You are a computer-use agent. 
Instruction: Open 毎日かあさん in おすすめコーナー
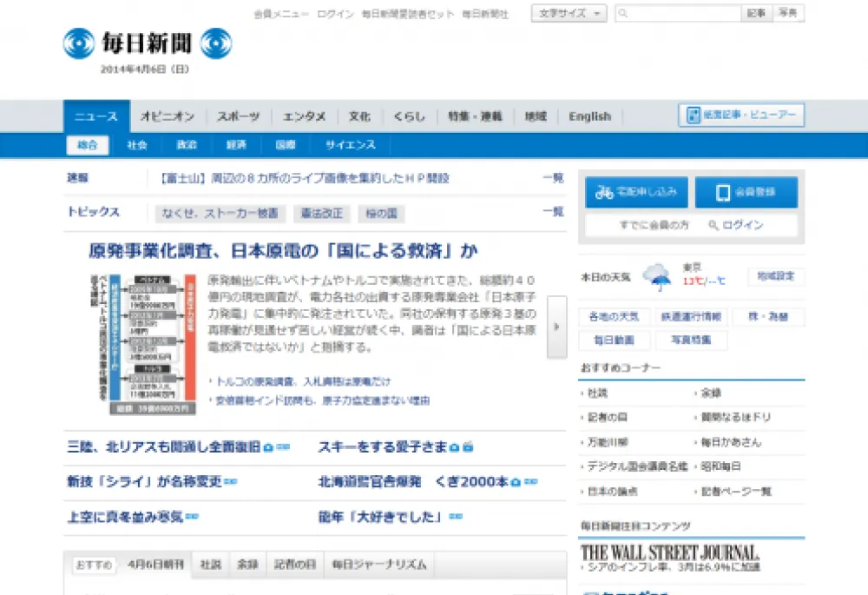tap(731, 442)
